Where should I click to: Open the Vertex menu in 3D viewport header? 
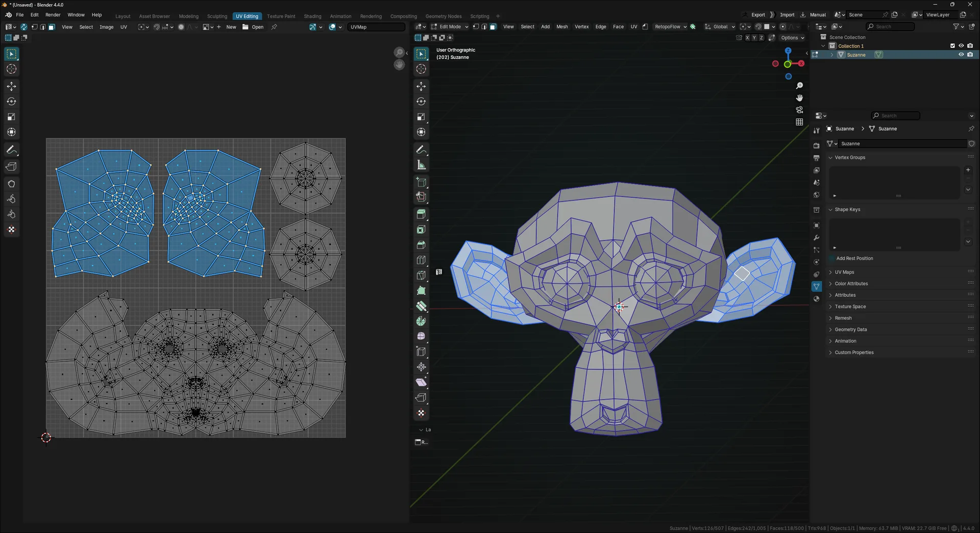[x=581, y=27]
